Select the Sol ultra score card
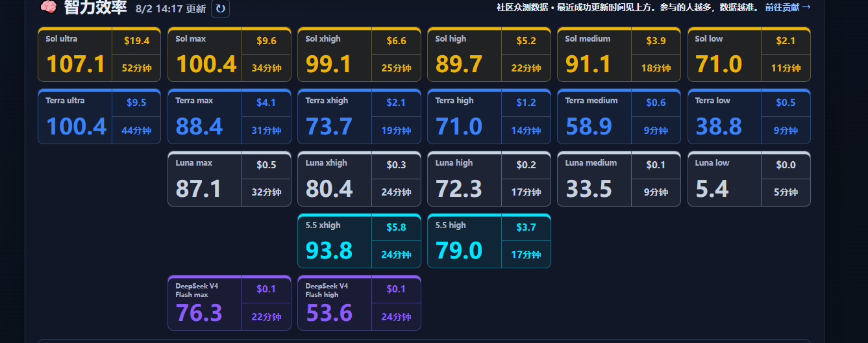 (99, 55)
